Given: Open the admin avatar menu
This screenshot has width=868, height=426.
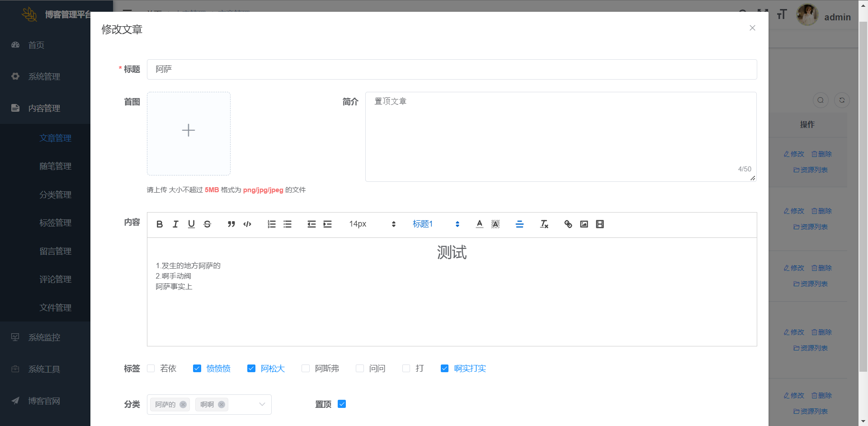Looking at the screenshot, I should pyautogui.click(x=807, y=15).
